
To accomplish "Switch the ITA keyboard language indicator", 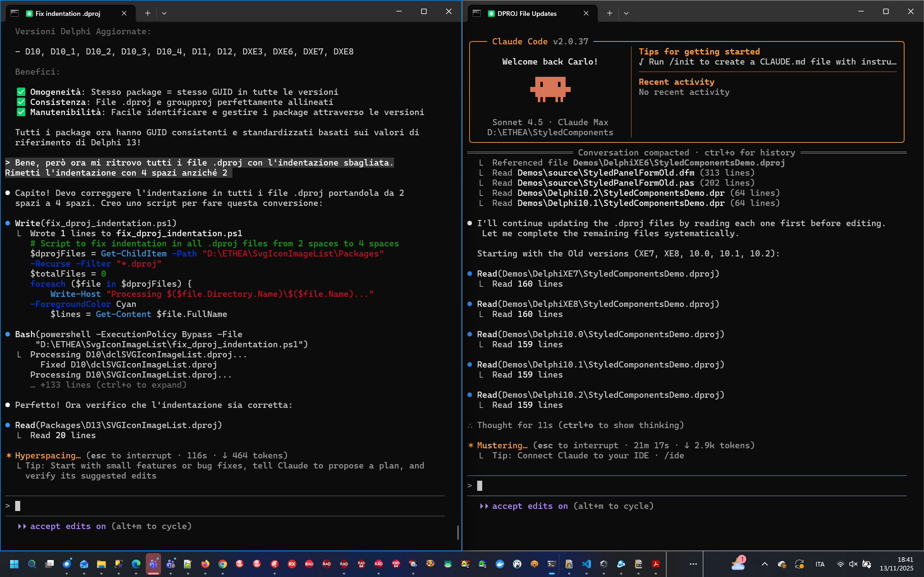I will tap(820, 564).
